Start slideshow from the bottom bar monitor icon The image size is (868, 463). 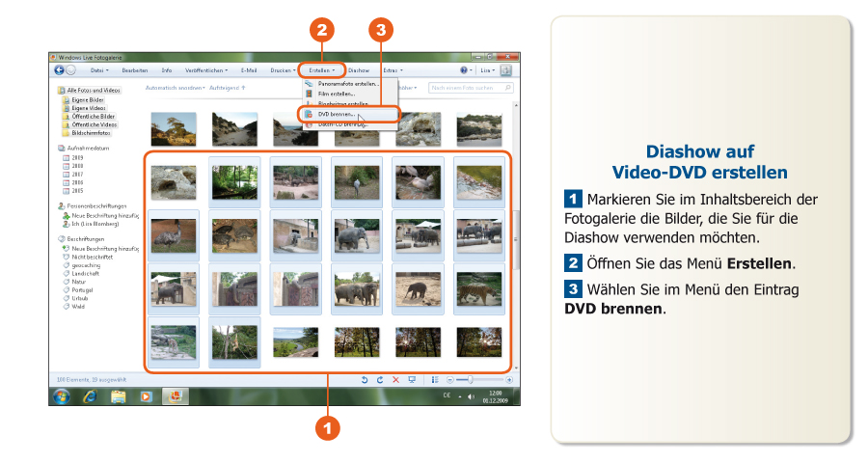[x=412, y=380]
